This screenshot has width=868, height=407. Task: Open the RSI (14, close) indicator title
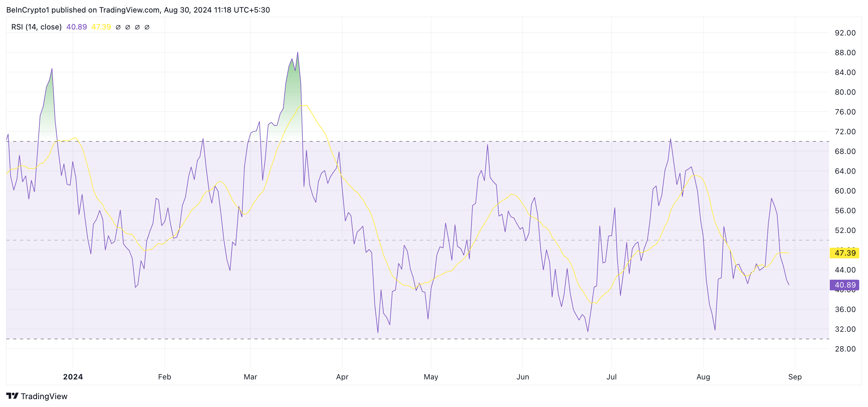pyautogui.click(x=36, y=27)
